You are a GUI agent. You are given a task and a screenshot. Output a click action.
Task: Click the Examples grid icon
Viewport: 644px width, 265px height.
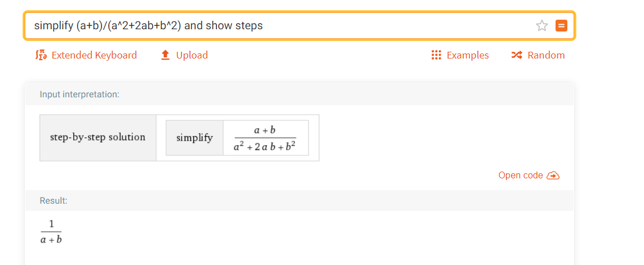pyautogui.click(x=436, y=55)
